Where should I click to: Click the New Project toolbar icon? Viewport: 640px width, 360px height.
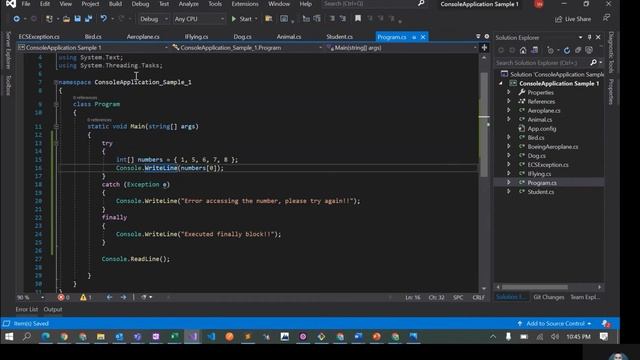tap(49, 19)
